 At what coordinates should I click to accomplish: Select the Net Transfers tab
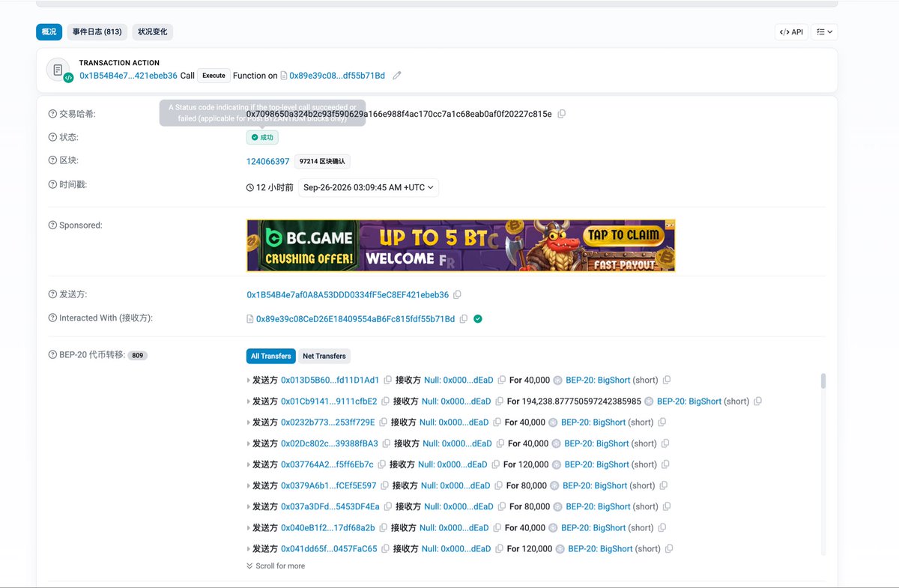[324, 357]
